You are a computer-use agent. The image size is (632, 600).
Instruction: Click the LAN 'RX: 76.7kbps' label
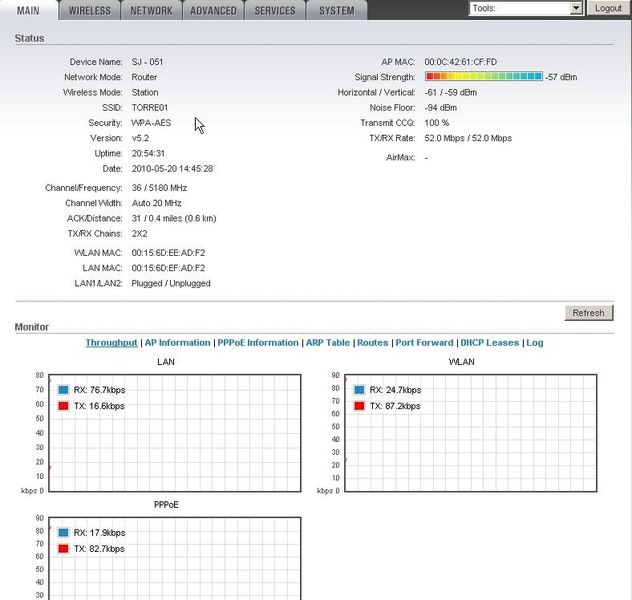coord(99,390)
